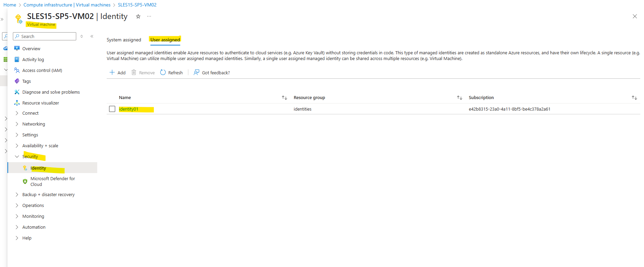Image resolution: width=644 pixels, height=267 pixels.
Task: Open the SLES15-SP5-VM02 breadcrumb link
Action: click(x=137, y=5)
